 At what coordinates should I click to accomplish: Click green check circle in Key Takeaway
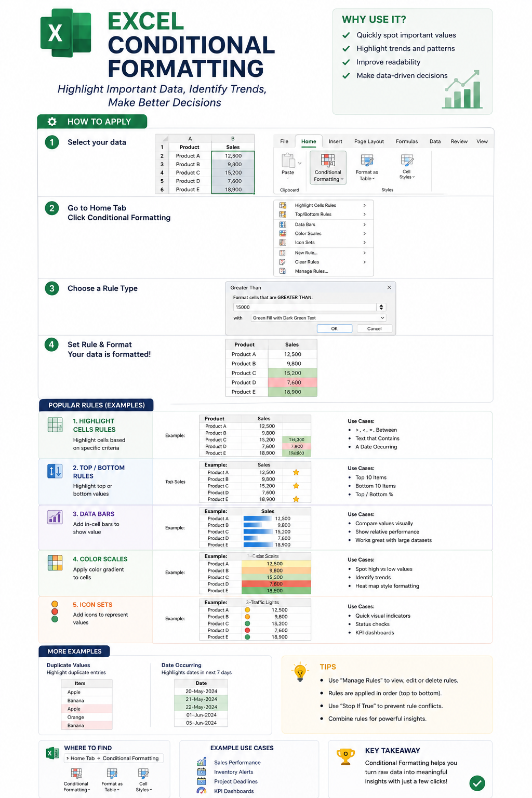tap(477, 783)
